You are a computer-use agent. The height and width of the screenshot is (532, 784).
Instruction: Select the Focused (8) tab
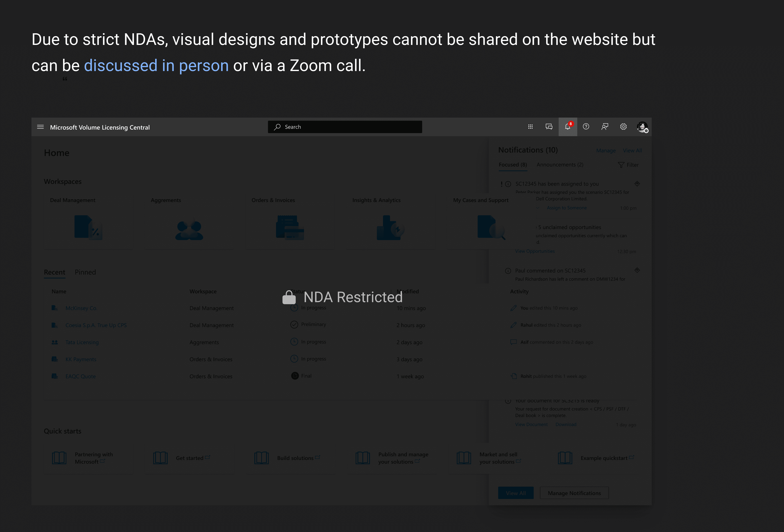pos(513,165)
